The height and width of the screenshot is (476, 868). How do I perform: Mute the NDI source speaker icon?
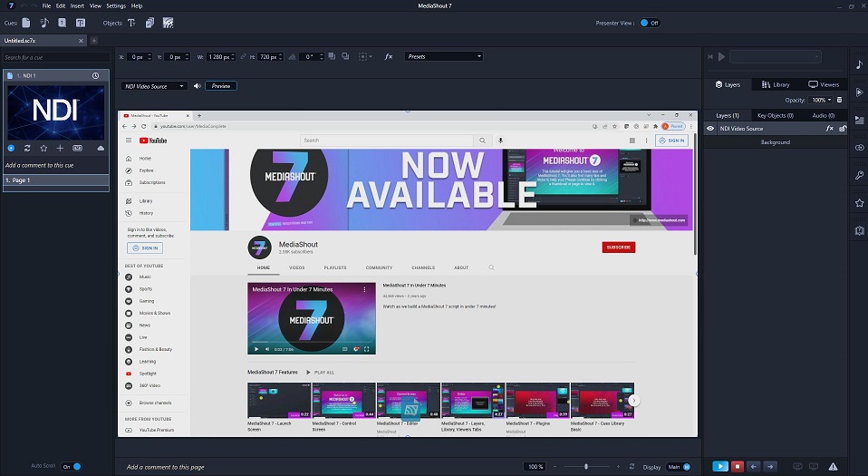(x=198, y=86)
